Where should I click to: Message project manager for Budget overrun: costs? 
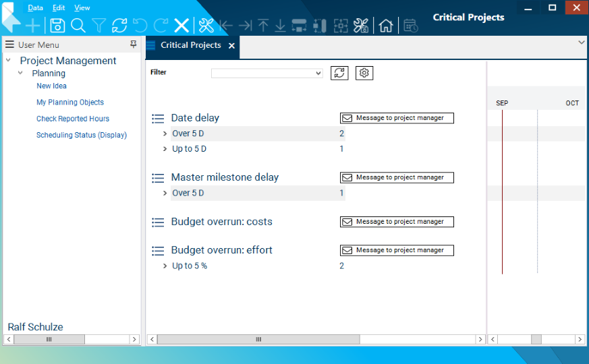click(397, 222)
